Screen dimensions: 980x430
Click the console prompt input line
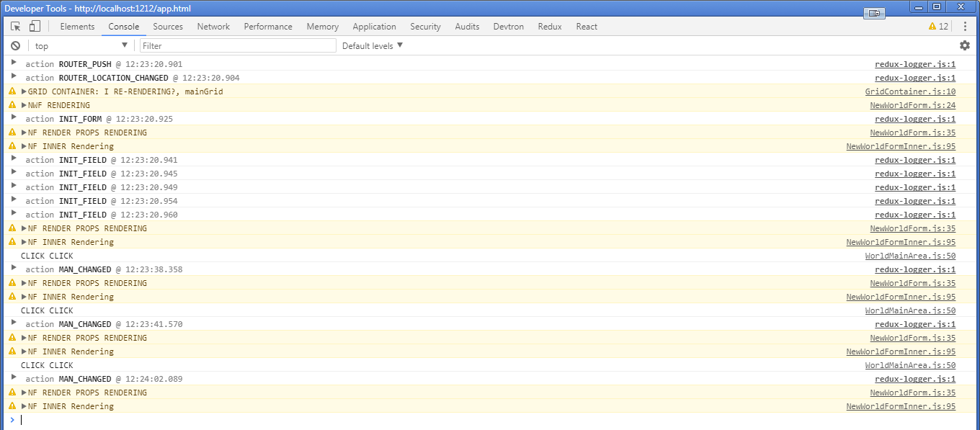click(497, 420)
